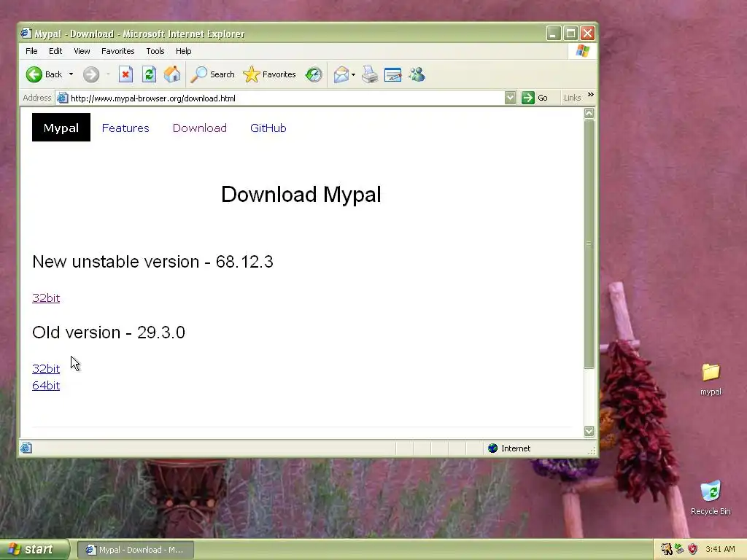Click the Old version - 29.3.0 heading
Screen dimensions: 747x560
coord(109,332)
